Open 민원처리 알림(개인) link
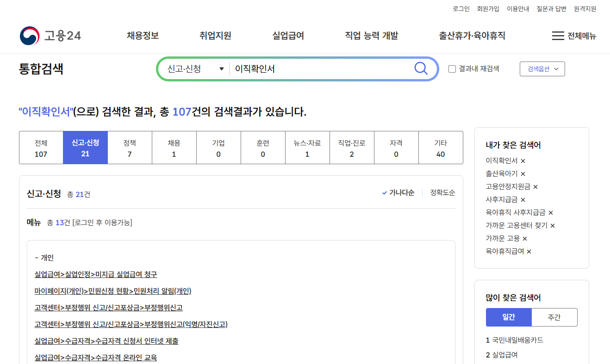 [x=113, y=291]
